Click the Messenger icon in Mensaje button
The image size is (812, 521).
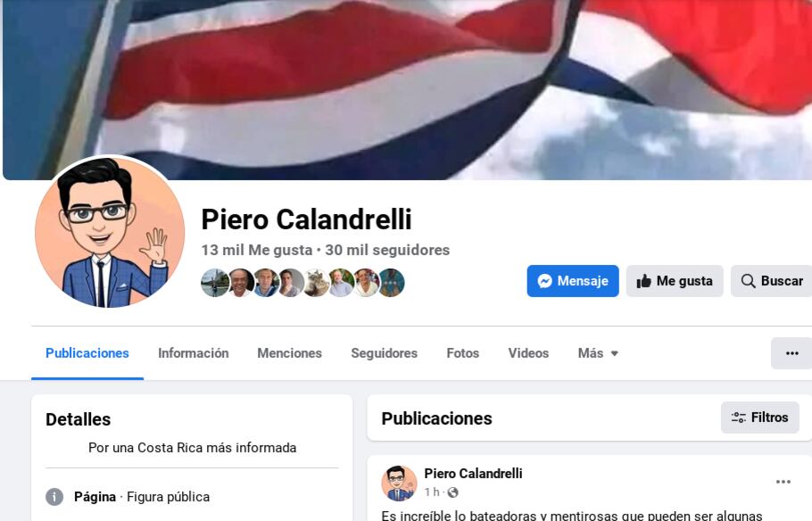point(544,281)
